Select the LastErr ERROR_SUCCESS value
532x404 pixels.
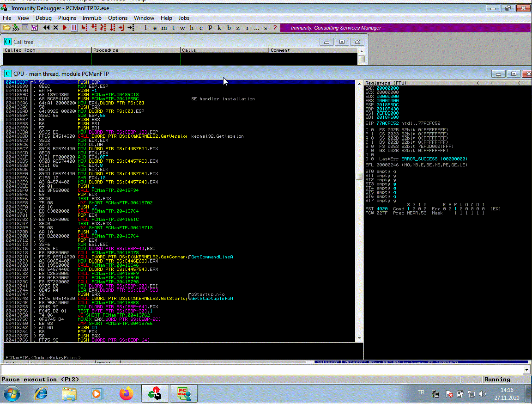click(434, 159)
